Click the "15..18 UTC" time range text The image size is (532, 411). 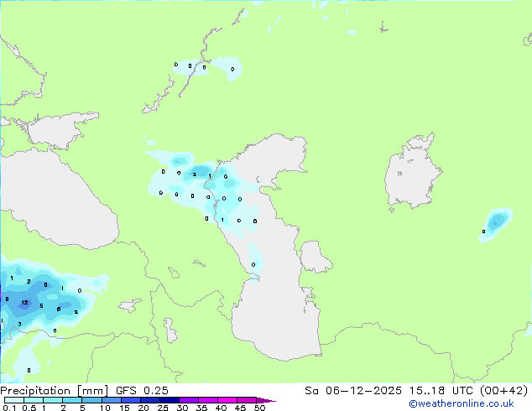click(x=441, y=391)
